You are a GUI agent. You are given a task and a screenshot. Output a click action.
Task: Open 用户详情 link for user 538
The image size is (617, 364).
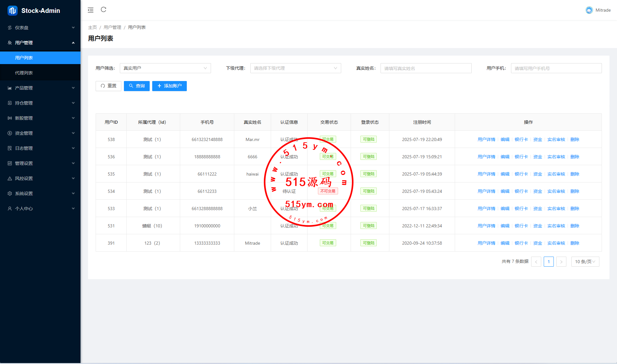coord(486,139)
